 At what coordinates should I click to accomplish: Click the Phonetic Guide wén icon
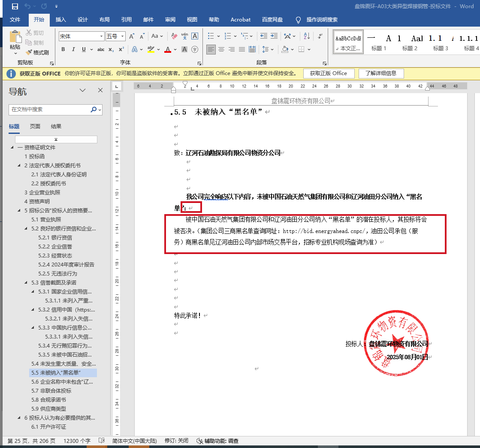(x=184, y=36)
